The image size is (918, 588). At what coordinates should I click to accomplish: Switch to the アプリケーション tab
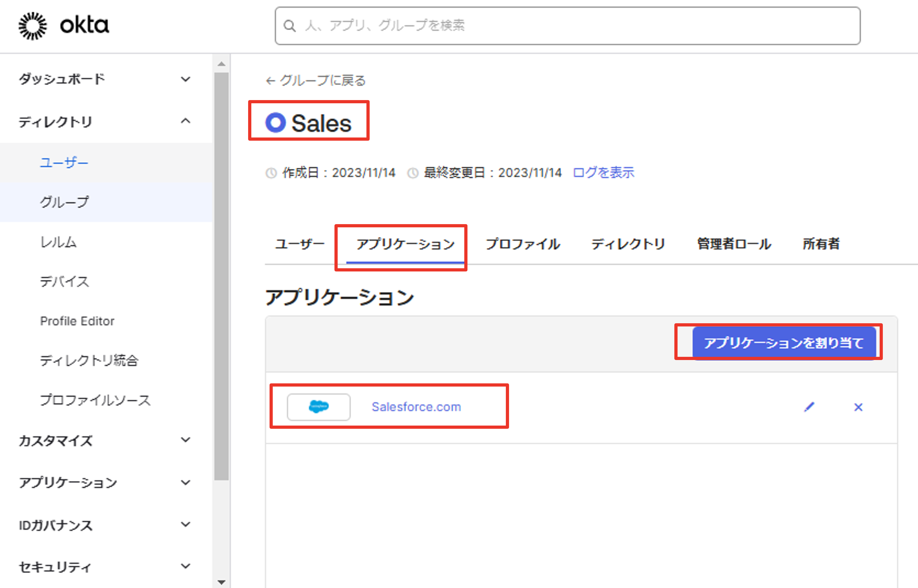[x=405, y=244]
